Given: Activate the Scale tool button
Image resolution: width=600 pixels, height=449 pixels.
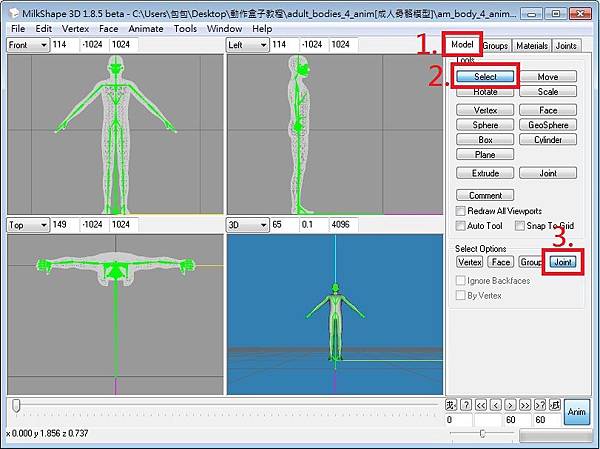Looking at the screenshot, I should (548, 91).
